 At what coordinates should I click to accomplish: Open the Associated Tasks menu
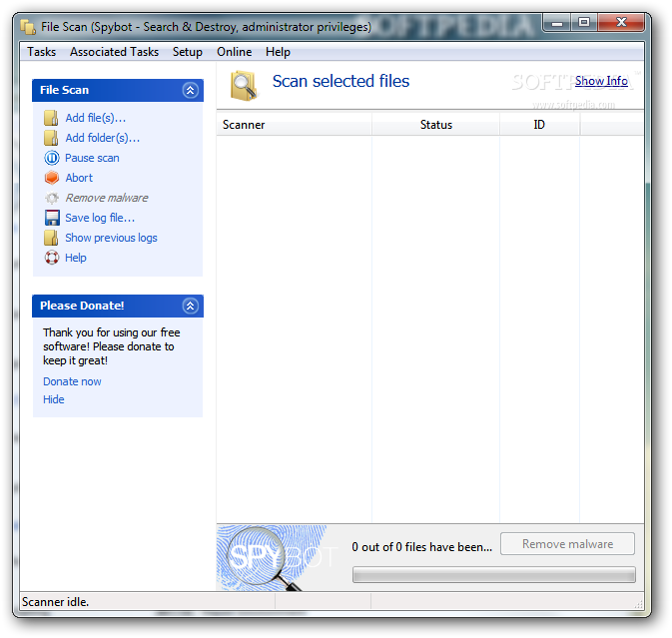click(x=115, y=52)
